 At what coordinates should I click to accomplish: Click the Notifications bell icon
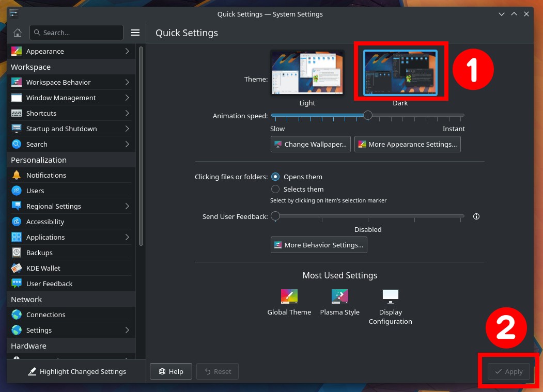17,175
